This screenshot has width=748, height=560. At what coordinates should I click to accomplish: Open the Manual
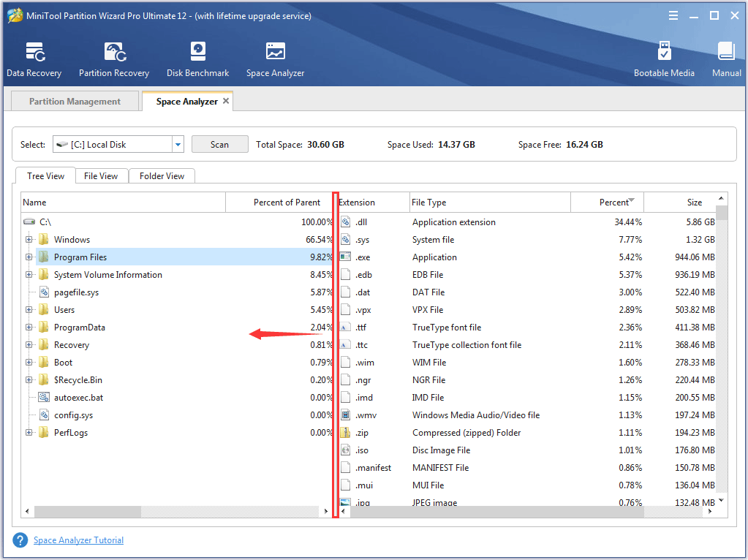[725, 58]
